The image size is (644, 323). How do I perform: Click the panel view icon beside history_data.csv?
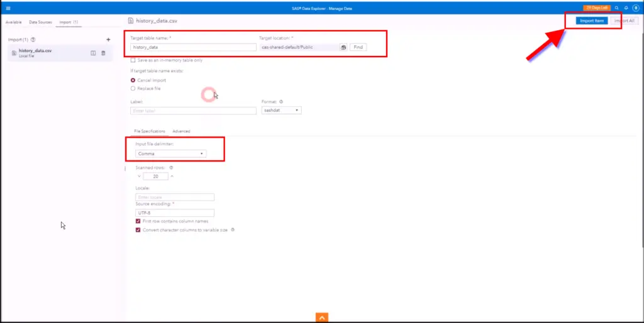tap(93, 53)
